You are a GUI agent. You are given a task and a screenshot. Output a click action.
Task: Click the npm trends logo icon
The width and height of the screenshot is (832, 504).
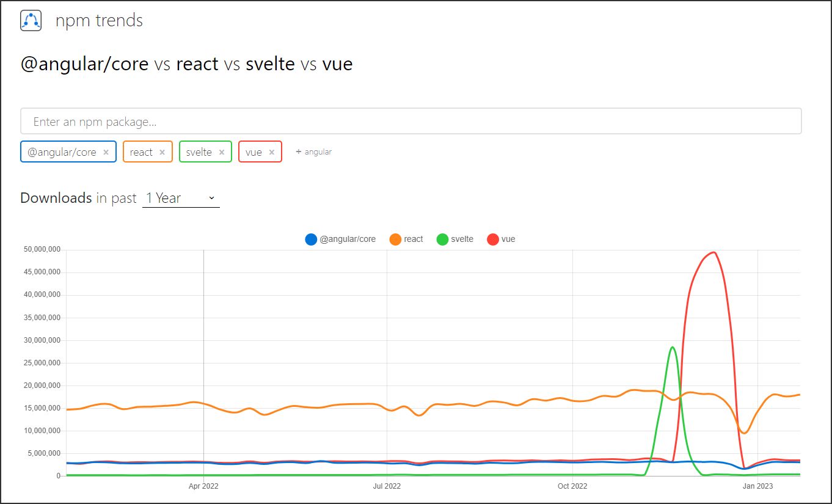31,20
